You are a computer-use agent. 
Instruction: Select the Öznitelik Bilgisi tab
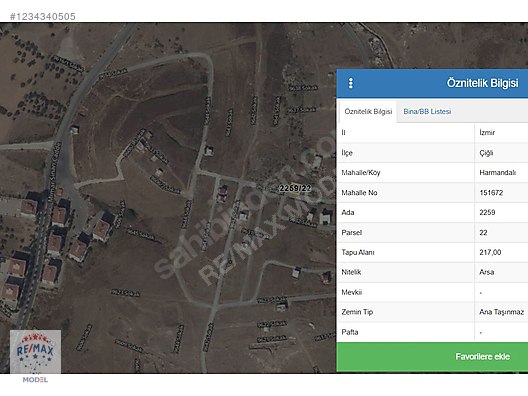(x=368, y=111)
